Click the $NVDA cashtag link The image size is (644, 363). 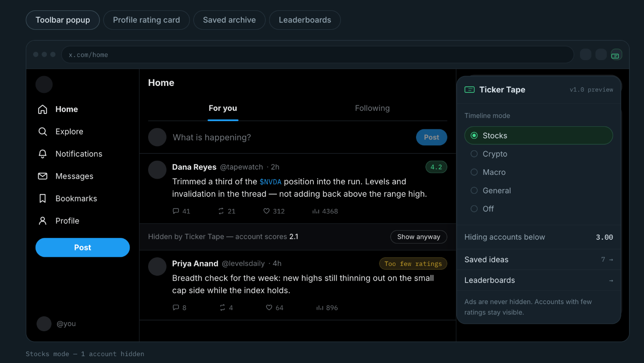[270, 182]
